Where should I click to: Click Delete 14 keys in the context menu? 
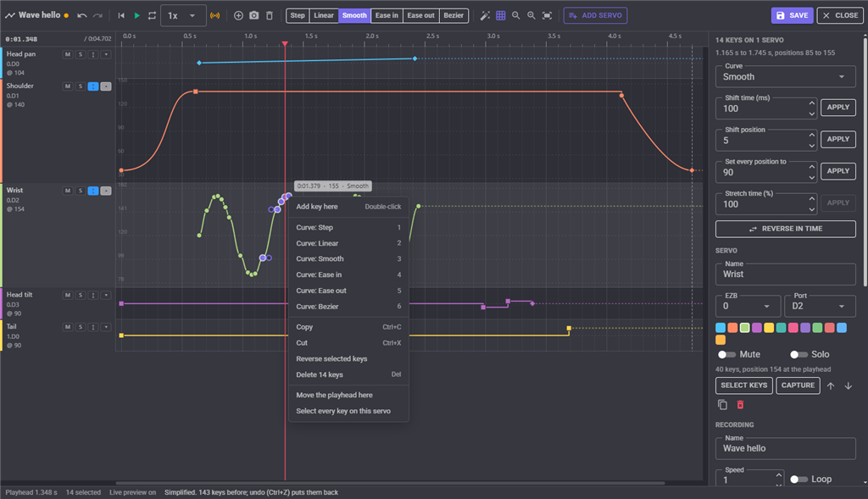(348, 374)
